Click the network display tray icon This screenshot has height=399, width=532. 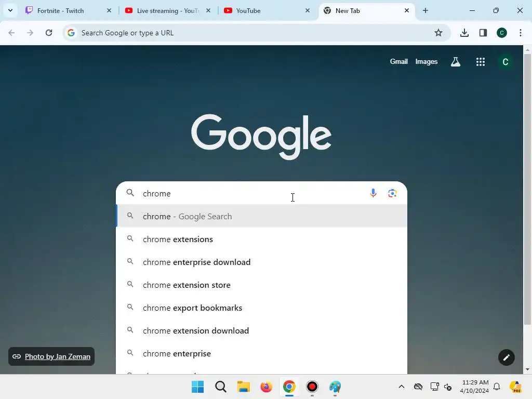point(435,387)
